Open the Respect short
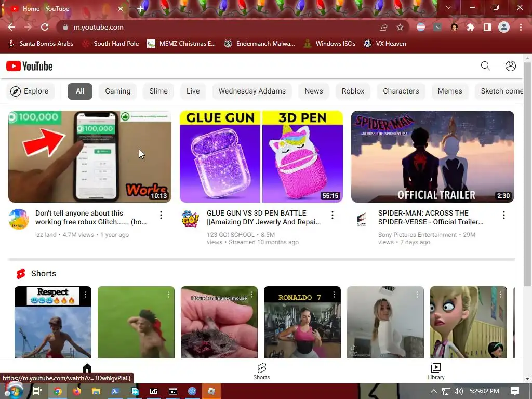Image resolution: width=532 pixels, height=399 pixels. tap(53, 322)
